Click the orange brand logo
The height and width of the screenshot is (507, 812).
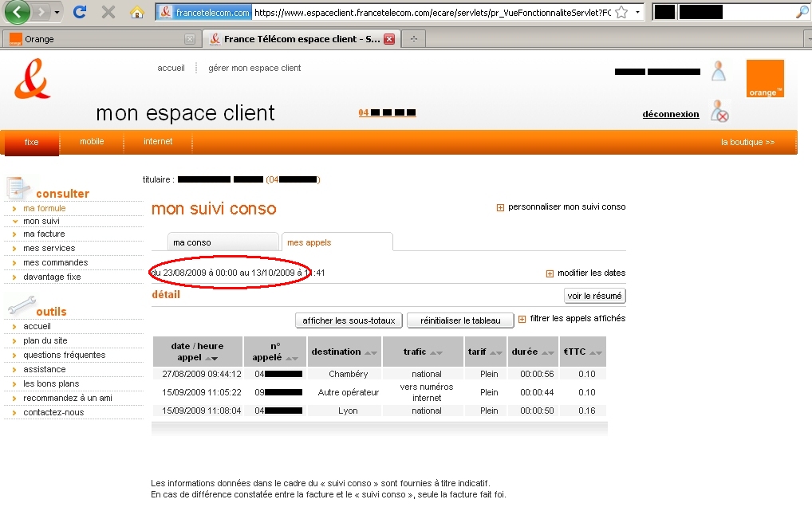point(765,79)
